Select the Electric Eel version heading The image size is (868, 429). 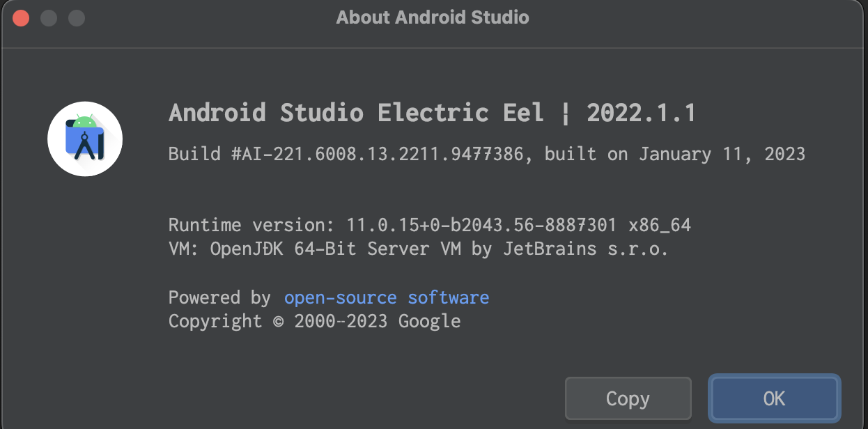[432, 112]
